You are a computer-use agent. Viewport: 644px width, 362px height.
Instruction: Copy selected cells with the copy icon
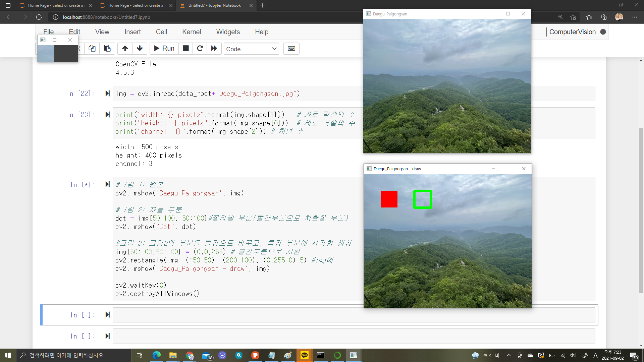[92, 49]
